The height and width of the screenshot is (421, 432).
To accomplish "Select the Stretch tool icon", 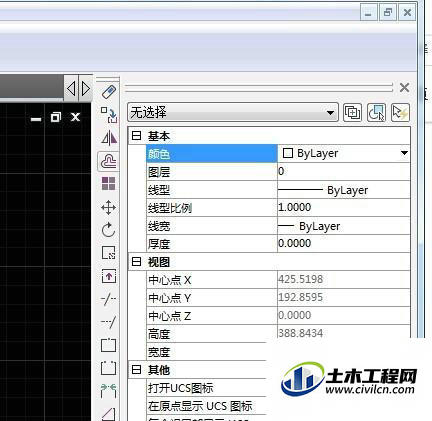I will pyautogui.click(x=109, y=276).
